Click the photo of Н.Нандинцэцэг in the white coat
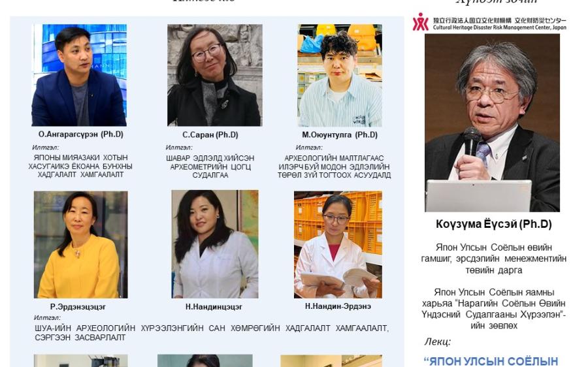 (215, 244)
